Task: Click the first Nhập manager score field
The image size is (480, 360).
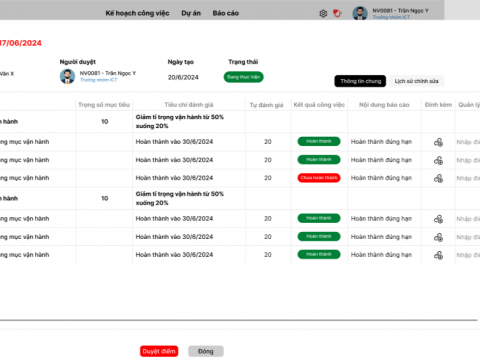Action: pos(468,142)
